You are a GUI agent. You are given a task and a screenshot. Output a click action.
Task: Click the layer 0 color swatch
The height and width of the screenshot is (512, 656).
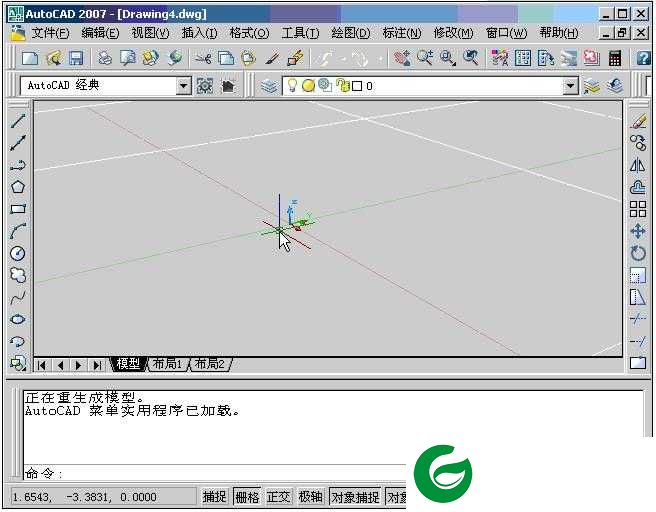pyautogui.click(x=357, y=86)
